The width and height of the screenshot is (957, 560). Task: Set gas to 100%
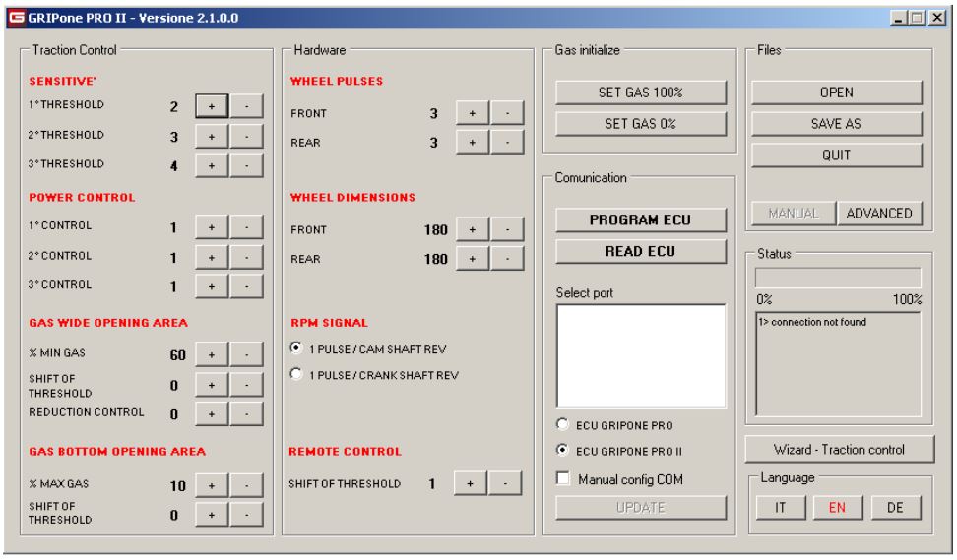coord(641,92)
